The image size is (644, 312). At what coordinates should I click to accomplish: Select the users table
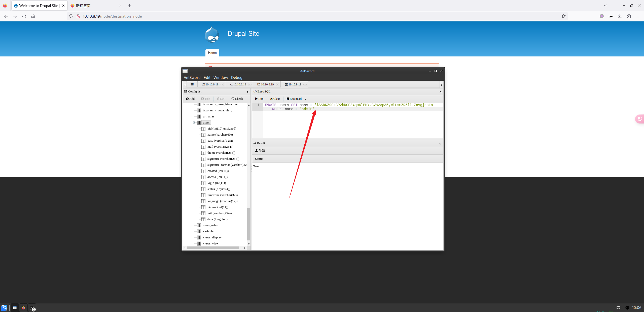click(206, 122)
